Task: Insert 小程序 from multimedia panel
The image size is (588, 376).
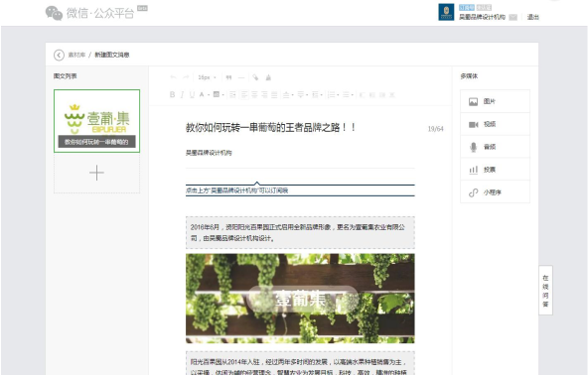Action: [495, 192]
